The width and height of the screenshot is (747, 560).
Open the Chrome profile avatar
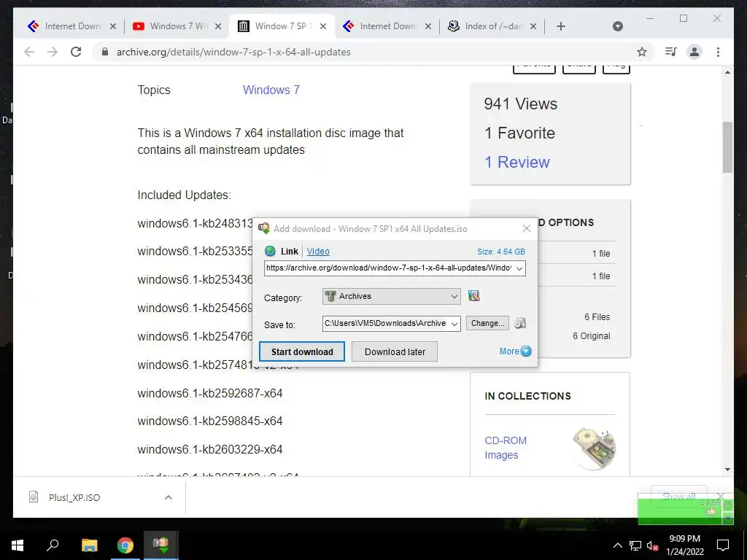point(694,52)
